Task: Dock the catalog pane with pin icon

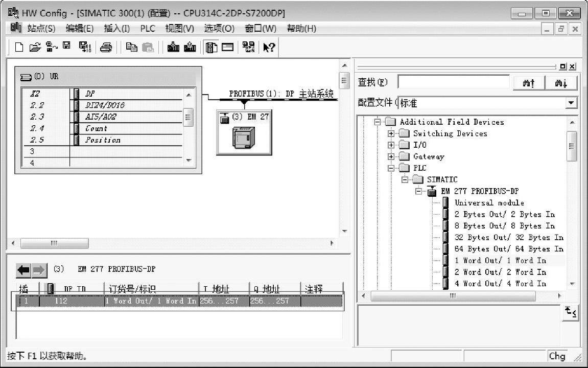Action: coord(563,66)
